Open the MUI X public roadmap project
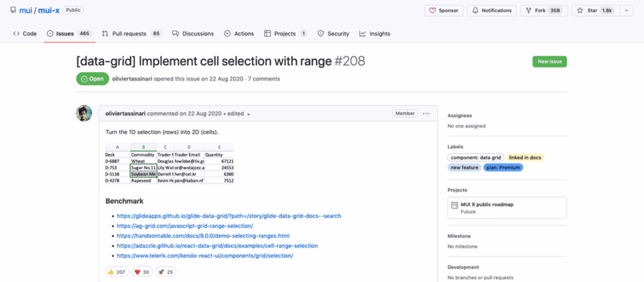The width and height of the screenshot is (644, 282). 487,204
